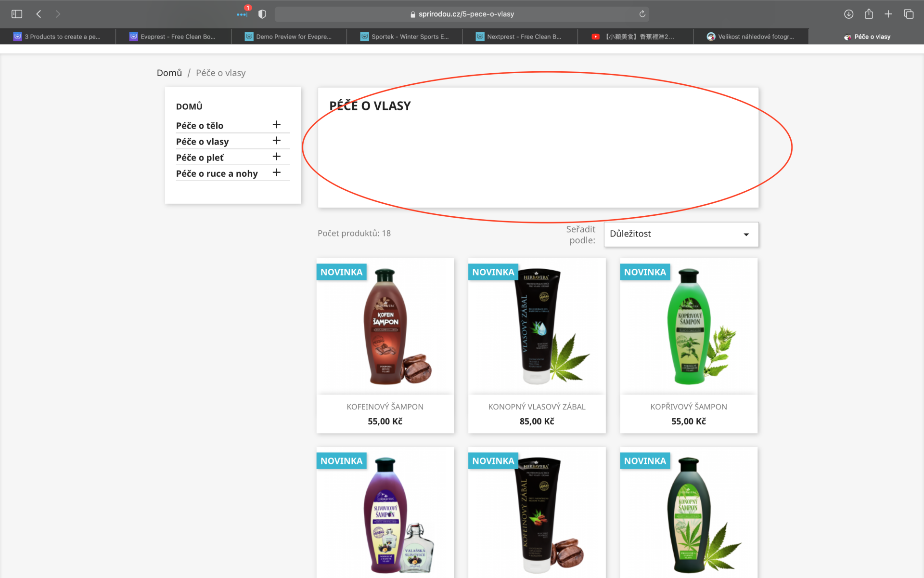
Task: Toggle the Safari sidebar icon
Action: click(x=17, y=14)
